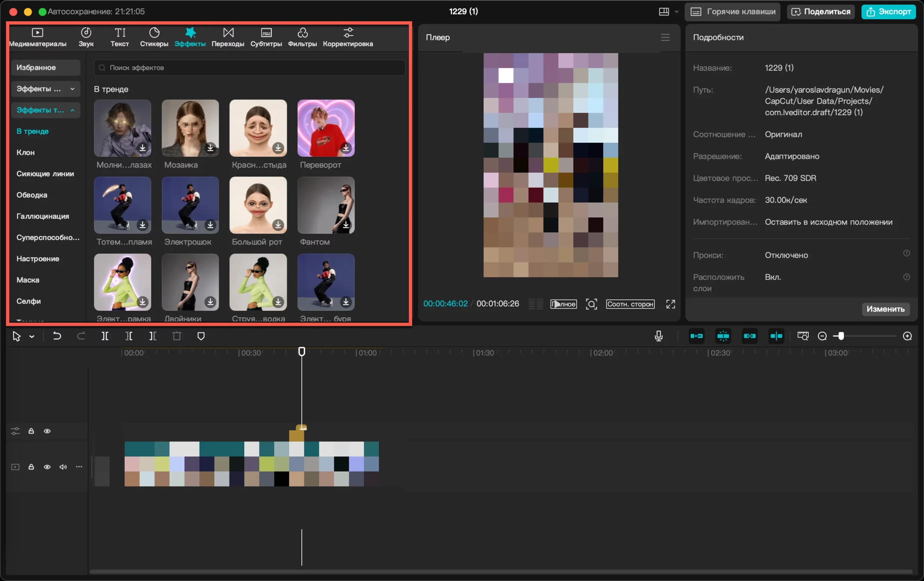Switch to the Медиаматериалы tab
The width and height of the screenshot is (924, 581).
(x=38, y=37)
